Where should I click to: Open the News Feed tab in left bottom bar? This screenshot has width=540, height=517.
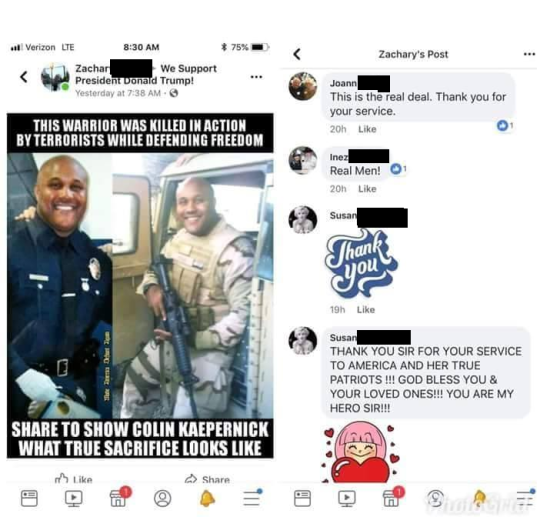(x=29, y=498)
